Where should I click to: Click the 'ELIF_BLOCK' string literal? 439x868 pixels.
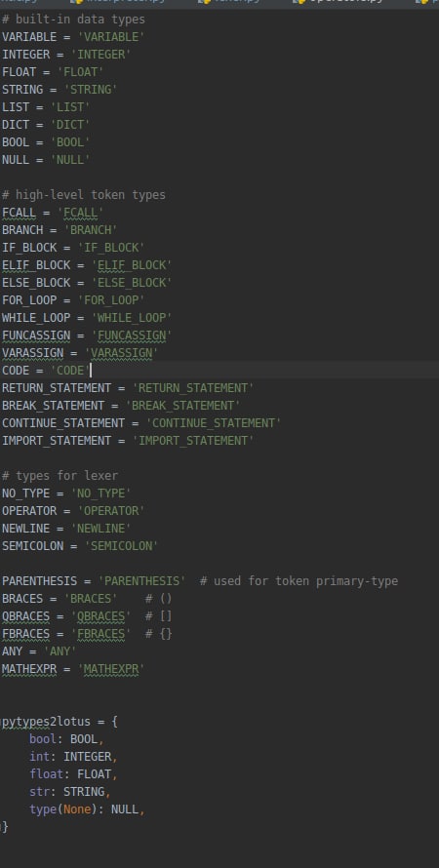point(132,265)
